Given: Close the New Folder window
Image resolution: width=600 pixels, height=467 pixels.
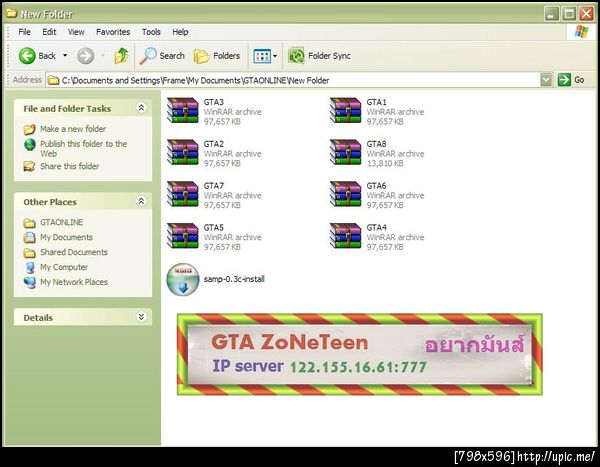Looking at the screenshot, I should [586, 14].
